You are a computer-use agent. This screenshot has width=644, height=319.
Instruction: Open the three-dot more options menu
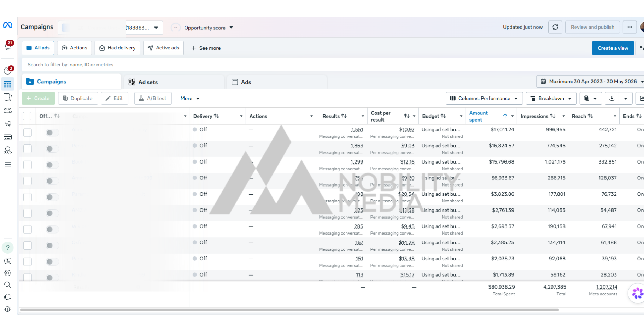pyautogui.click(x=630, y=27)
